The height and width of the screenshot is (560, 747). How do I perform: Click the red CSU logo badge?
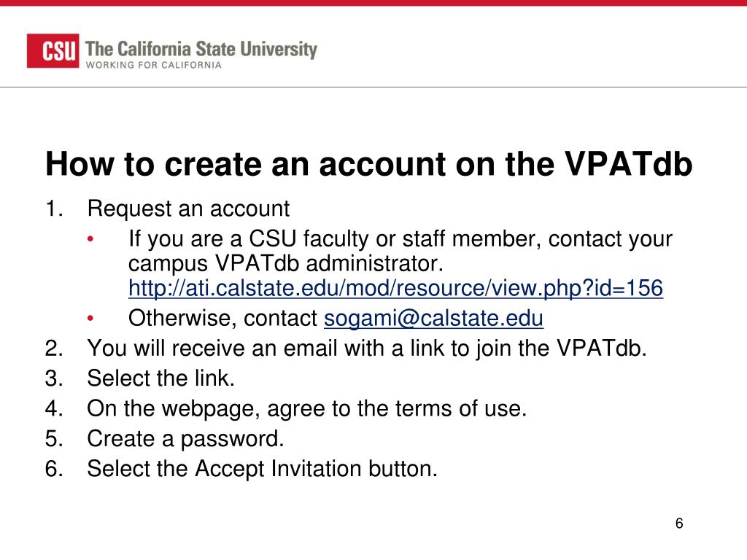click(x=53, y=51)
